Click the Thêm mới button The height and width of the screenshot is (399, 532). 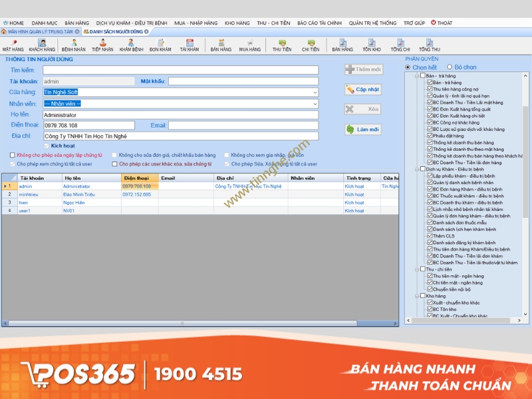pos(363,68)
